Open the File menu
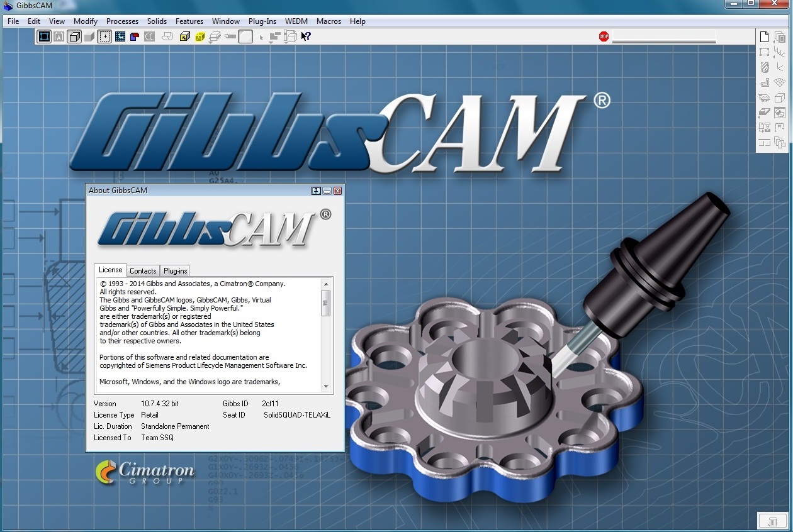Screen dimensions: 793x532 [x=13, y=21]
